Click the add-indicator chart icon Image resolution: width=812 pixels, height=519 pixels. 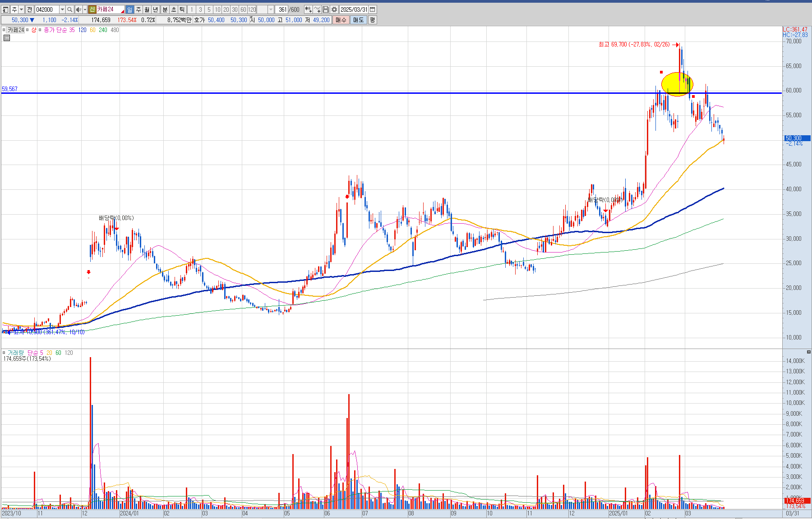click(x=308, y=9)
